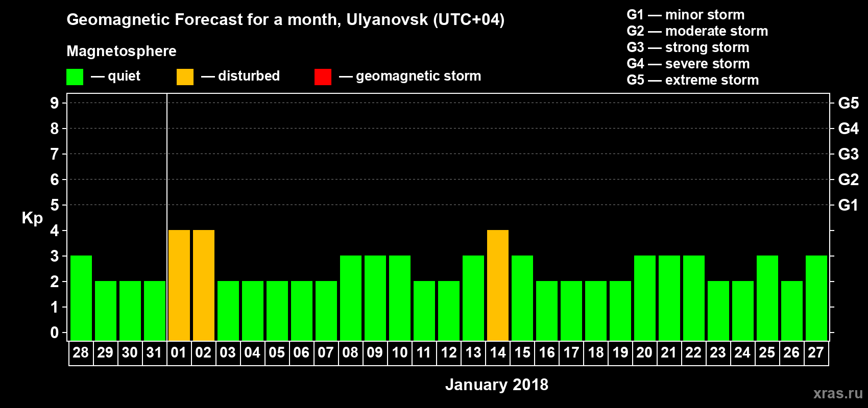Click the green bar for day 13
The image size is (868, 408).
pyautogui.click(x=473, y=298)
